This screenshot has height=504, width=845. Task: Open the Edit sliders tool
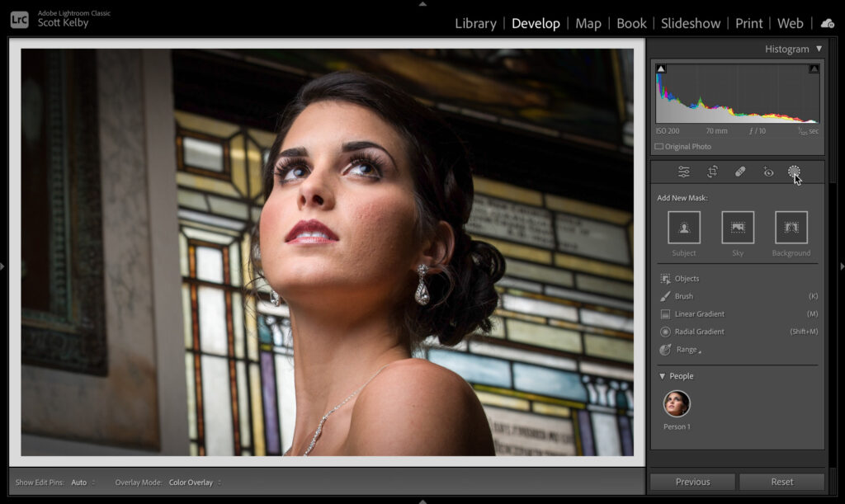coord(683,172)
